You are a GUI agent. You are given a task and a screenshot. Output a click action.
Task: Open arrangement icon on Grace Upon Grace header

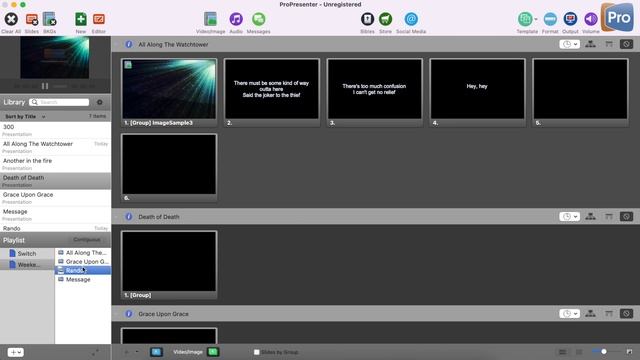590,313
